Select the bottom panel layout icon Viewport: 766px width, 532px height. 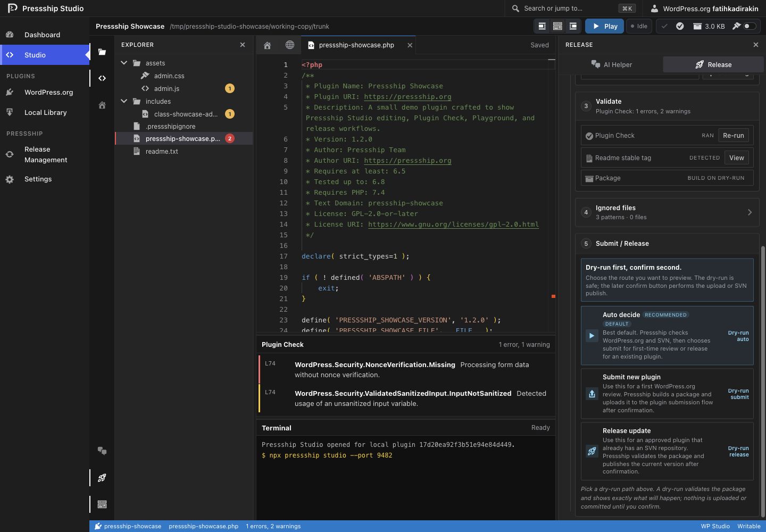point(557,26)
